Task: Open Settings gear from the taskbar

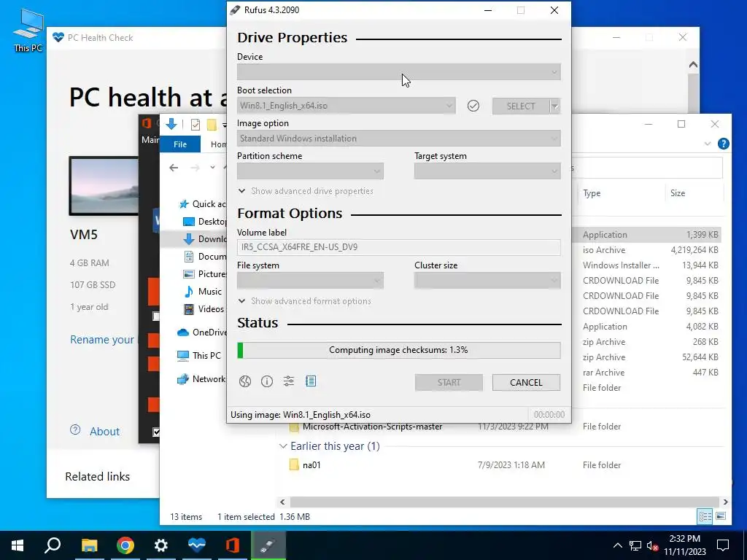Action: (x=161, y=545)
